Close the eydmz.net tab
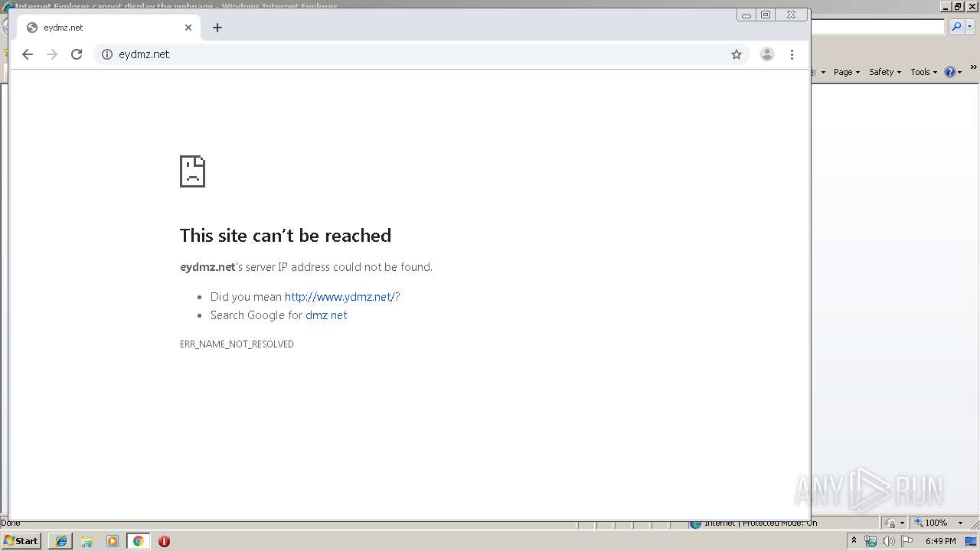The width and height of the screenshot is (980, 551). (x=188, y=28)
